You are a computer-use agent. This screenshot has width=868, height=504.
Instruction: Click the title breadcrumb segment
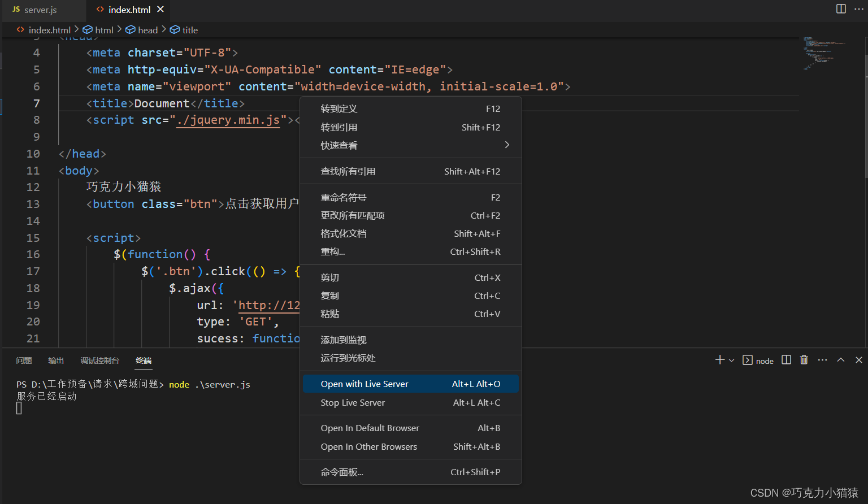[x=184, y=30]
